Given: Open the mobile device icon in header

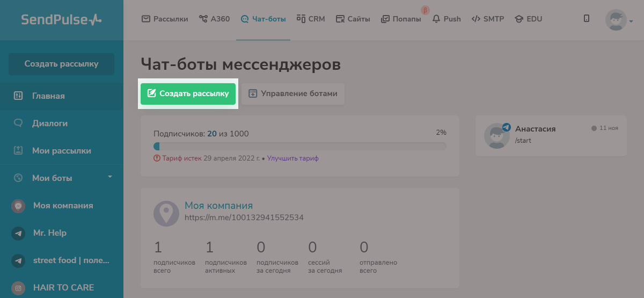Looking at the screenshot, I should pos(587,19).
